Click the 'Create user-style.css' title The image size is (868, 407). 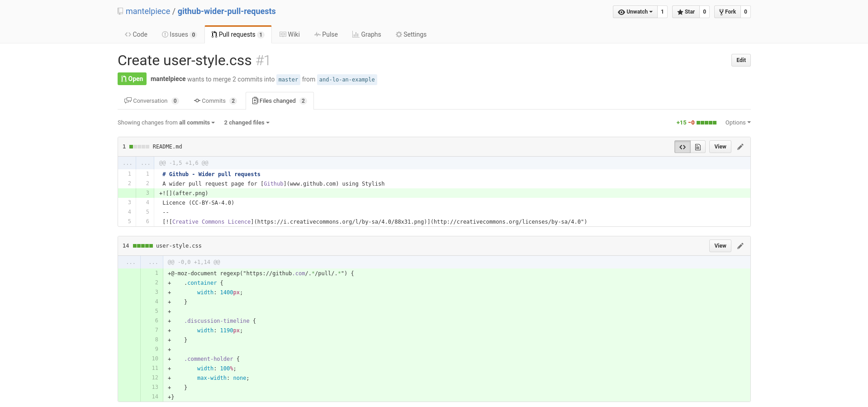click(185, 60)
